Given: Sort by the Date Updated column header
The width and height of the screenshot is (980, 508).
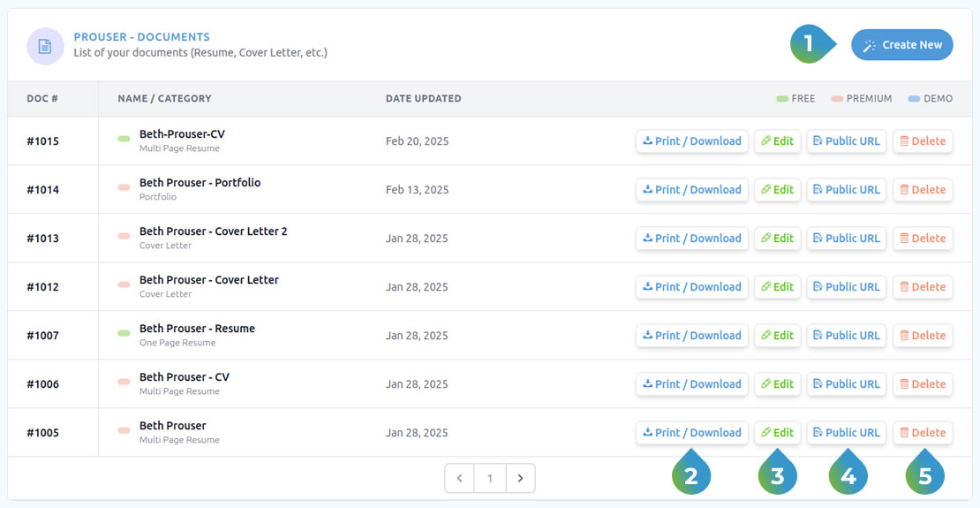Looking at the screenshot, I should coord(423,99).
